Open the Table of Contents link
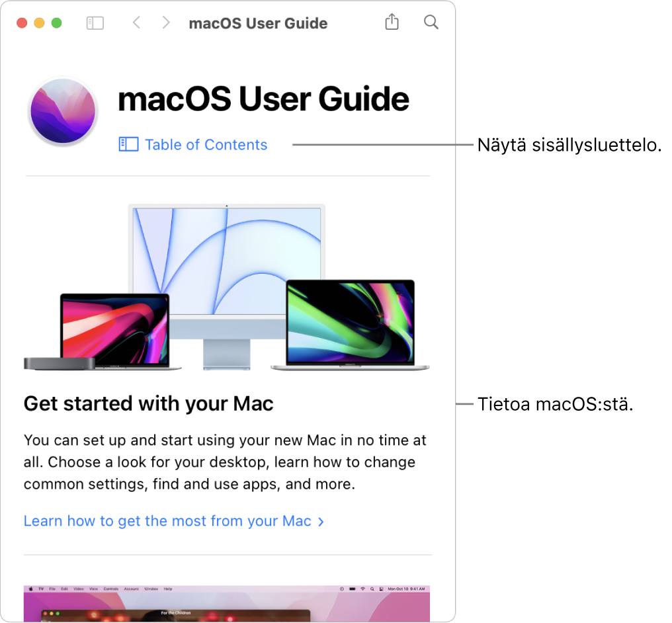The image size is (672, 623). tap(206, 144)
